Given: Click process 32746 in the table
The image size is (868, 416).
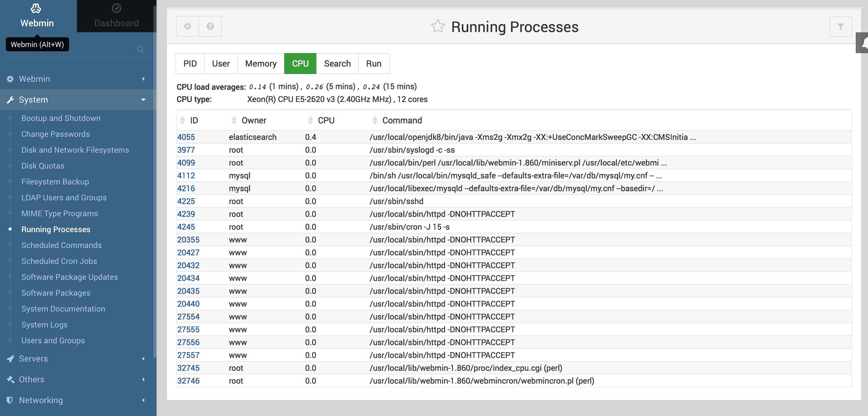Looking at the screenshot, I should (x=188, y=381).
